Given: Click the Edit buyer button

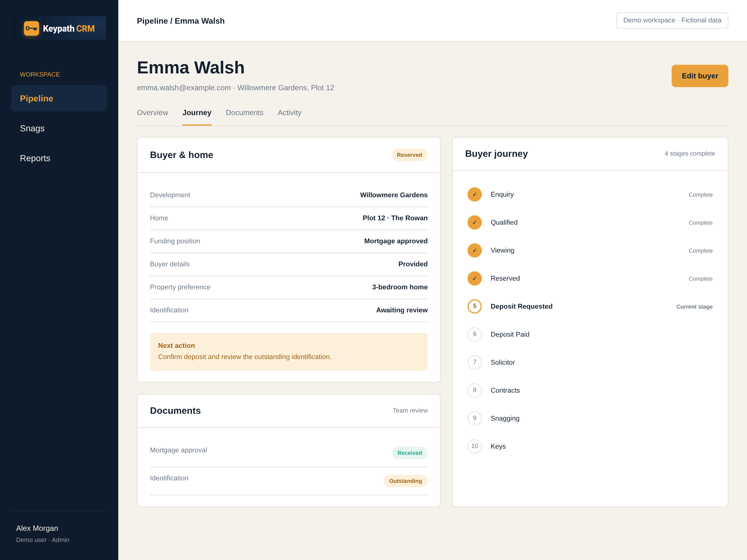Looking at the screenshot, I should point(700,76).
